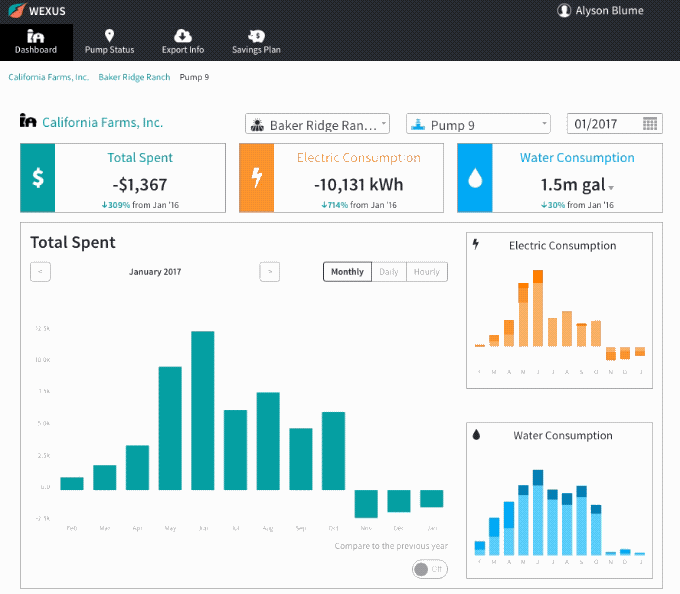Open the Pump Status location pin icon
680x594 pixels.
coord(109,36)
